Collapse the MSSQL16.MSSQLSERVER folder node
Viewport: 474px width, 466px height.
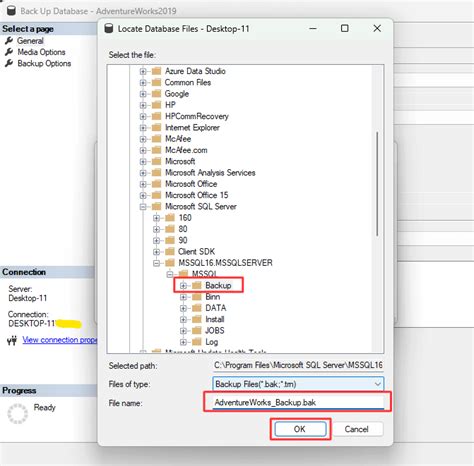coord(156,263)
